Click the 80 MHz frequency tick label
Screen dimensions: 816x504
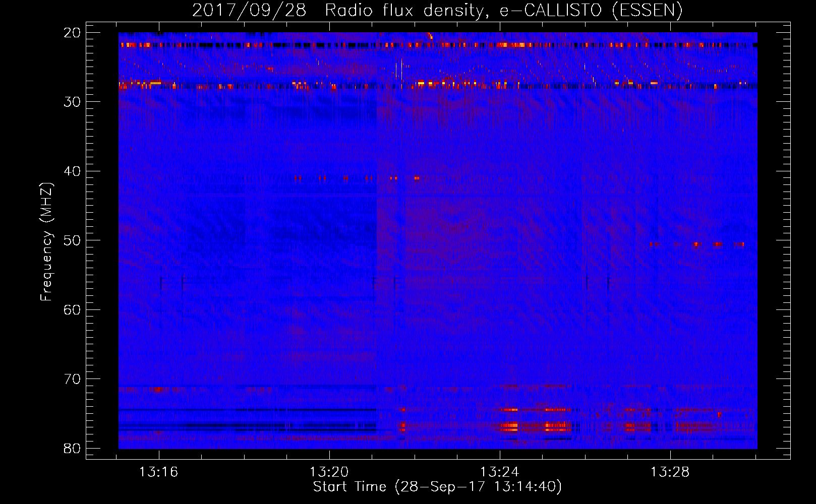[73, 448]
